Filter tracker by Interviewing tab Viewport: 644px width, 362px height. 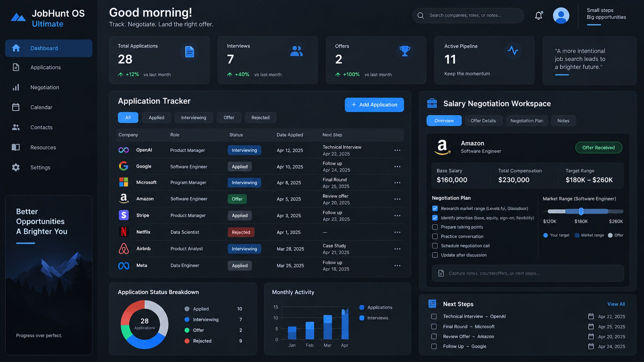194,117
